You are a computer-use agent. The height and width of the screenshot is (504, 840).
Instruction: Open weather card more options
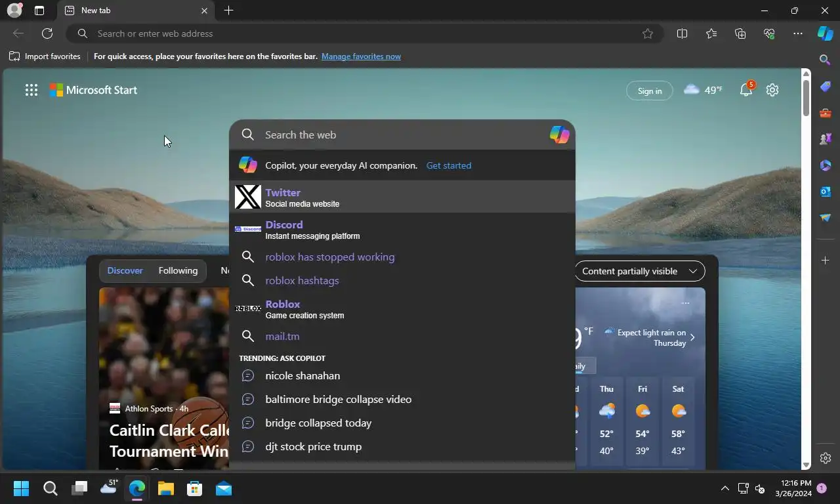pos(685,303)
